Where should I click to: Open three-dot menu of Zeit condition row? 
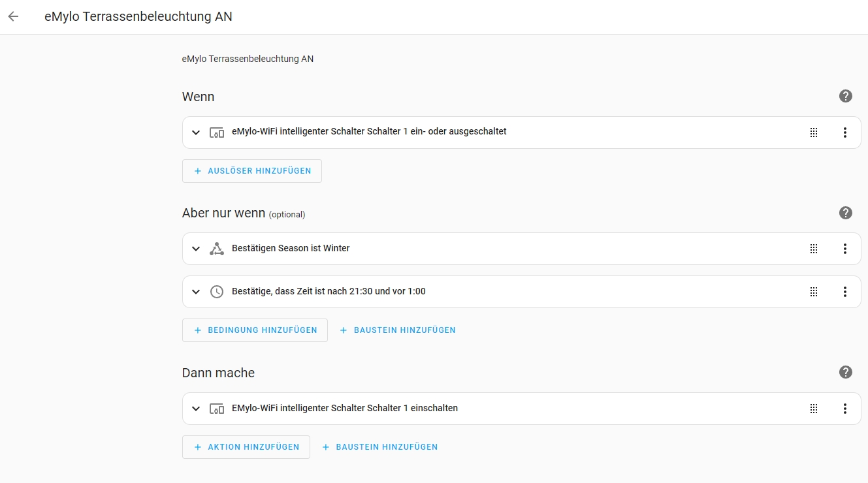pos(845,292)
